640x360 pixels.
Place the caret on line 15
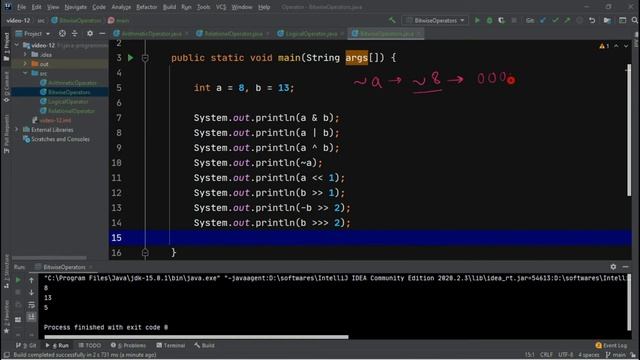[x=370, y=238]
